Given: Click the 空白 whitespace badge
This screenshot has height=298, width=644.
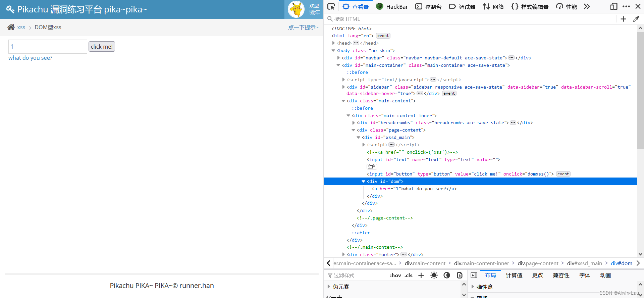Looking at the screenshot, I should click(372, 167).
